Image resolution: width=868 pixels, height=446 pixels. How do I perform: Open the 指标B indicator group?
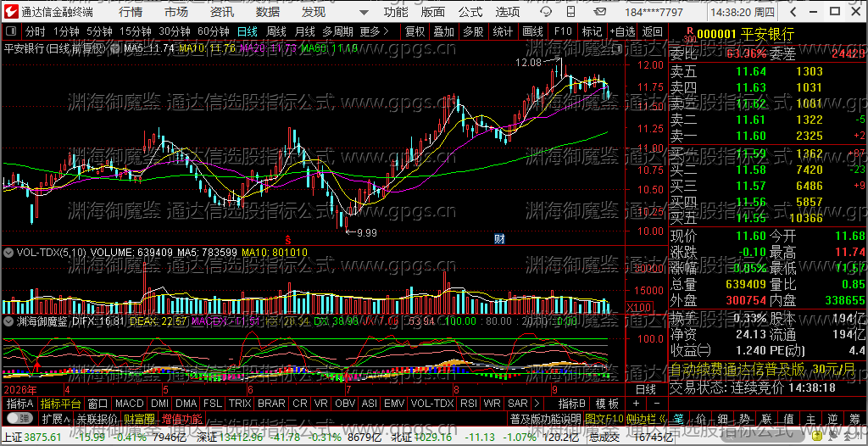pyautogui.click(x=572, y=404)
